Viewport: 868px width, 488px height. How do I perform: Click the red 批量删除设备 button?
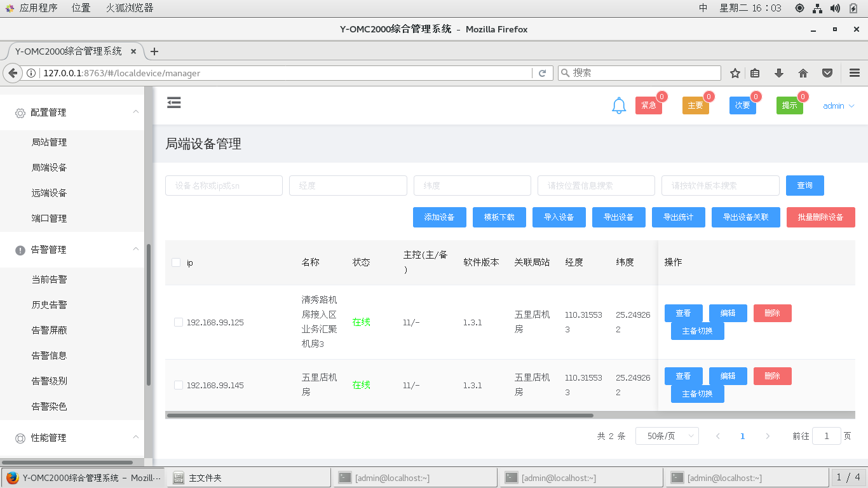click(820, 217)
